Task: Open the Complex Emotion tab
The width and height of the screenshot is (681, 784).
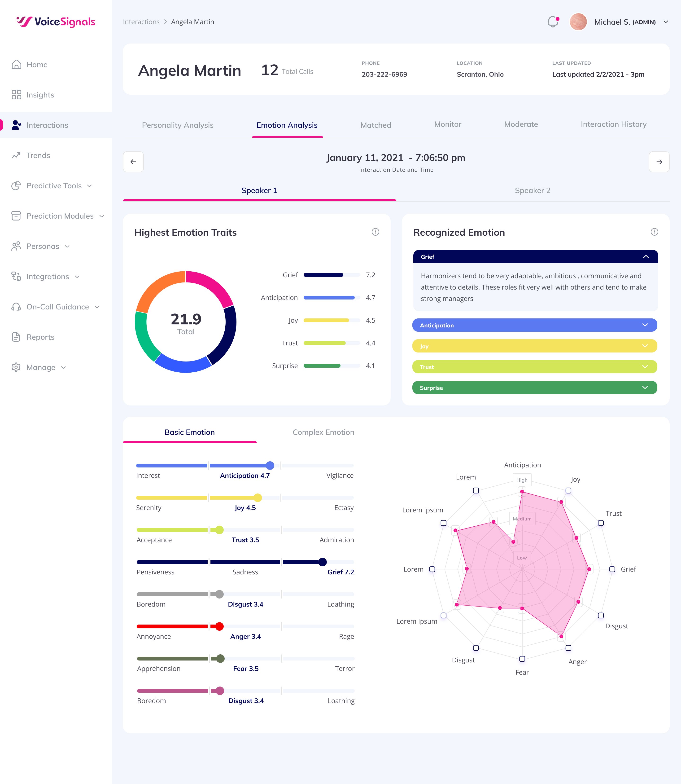Action: click(x=323, y=432)
